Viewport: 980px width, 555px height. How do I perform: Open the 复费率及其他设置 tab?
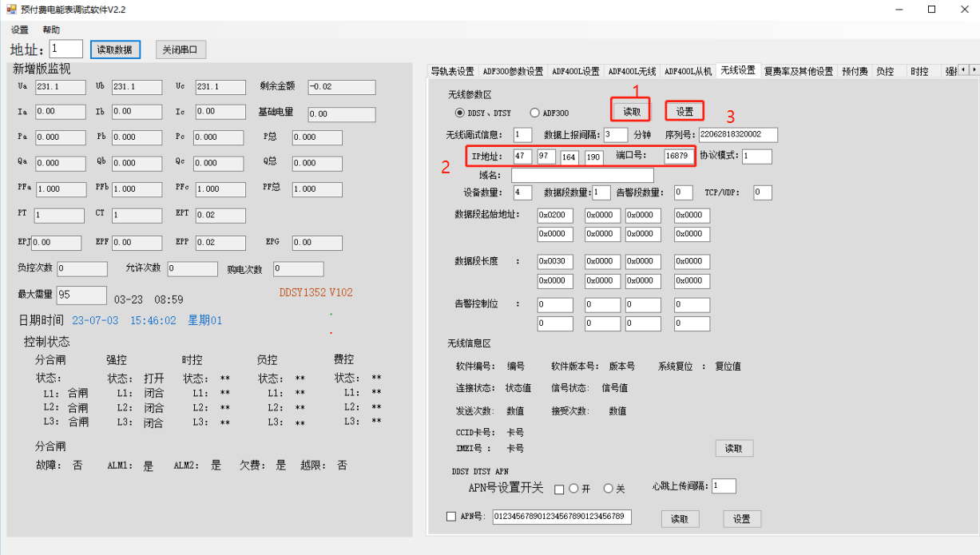point(798,71)
